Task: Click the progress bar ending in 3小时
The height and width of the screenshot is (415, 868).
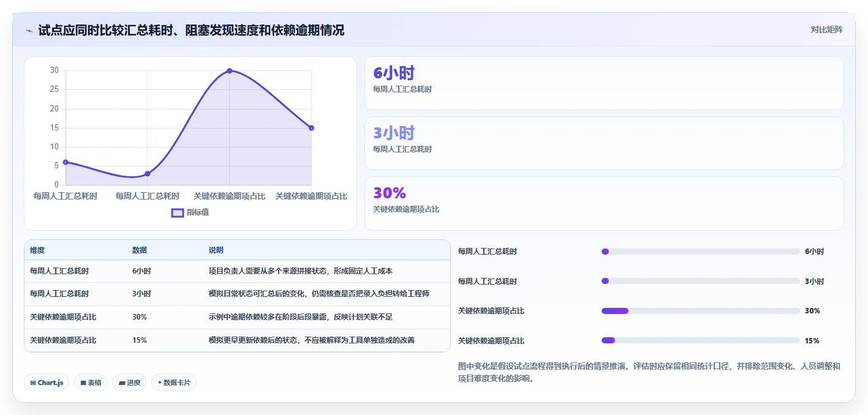Action: pyautogui.click(x=701, y=281)
